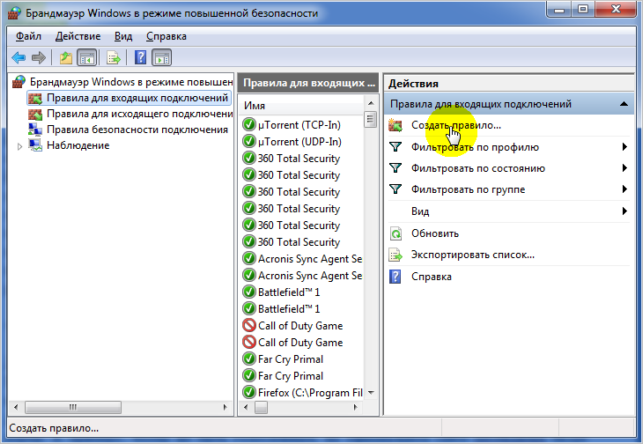Toggle the action pane toolbar icon
The height and width of the screenshot is (444, 643).
coord(162,57)
